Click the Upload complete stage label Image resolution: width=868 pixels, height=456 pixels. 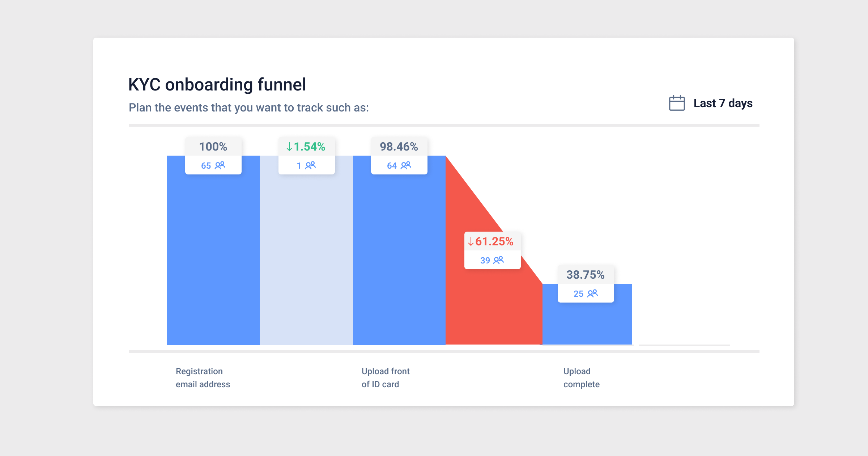pyautogui.click(x=581, y=377)
